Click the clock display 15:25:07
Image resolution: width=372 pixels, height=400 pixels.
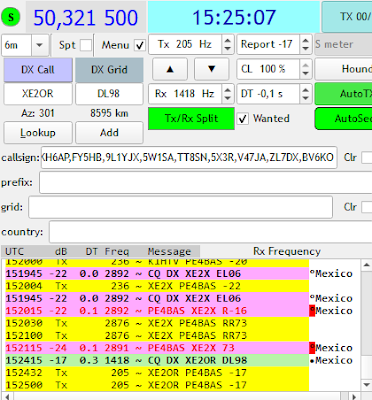(234, 17)
